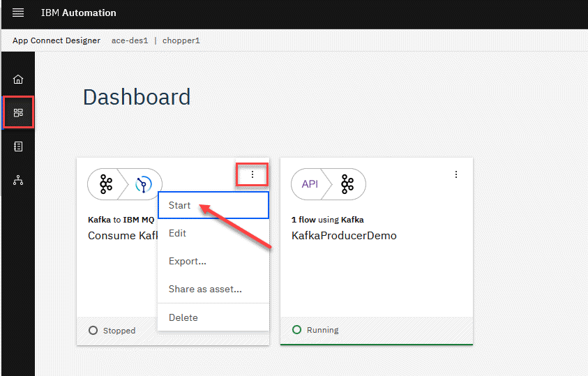This screenshot has height=376, width=588.
Task: Select Start from the context menu
Action: [x=179, y=206]
